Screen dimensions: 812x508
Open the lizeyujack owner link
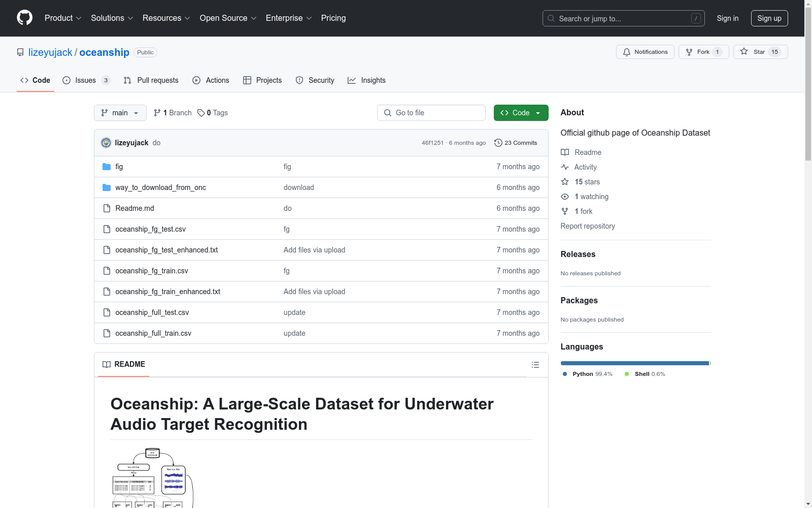(x=50, y=52)
